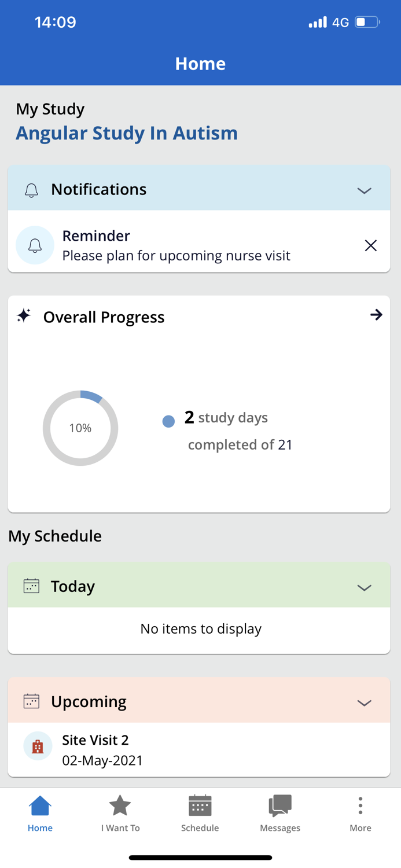Go to the I Want To tab
401x868 pixels.
coord(120,813)
